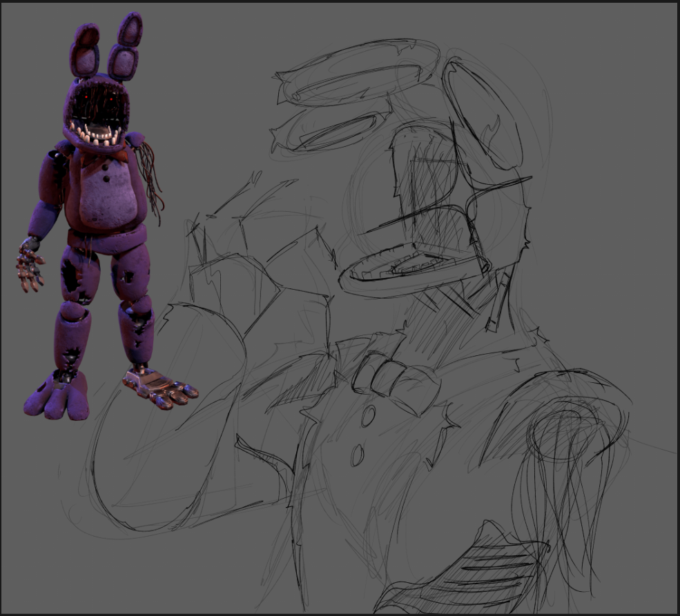The image size is (680, 616).
Task: Click the sketched lower jaw teeth
Action: pos(400,267)
